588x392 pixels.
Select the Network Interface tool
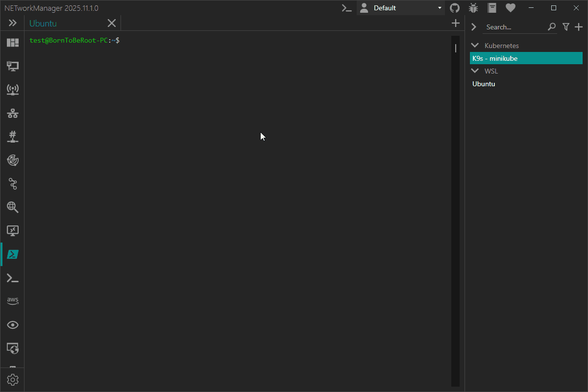pyautogui.click(x=12, y=66)
